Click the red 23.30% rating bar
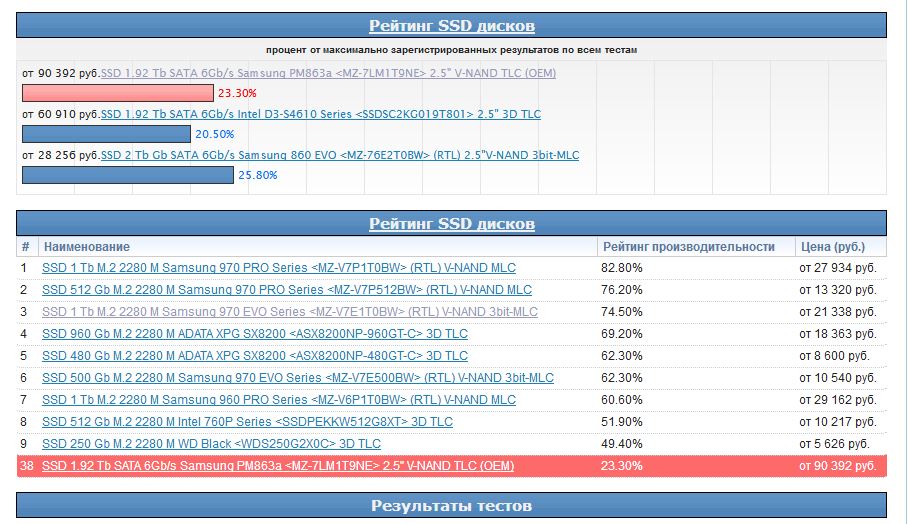 click(x=118, y=93)
